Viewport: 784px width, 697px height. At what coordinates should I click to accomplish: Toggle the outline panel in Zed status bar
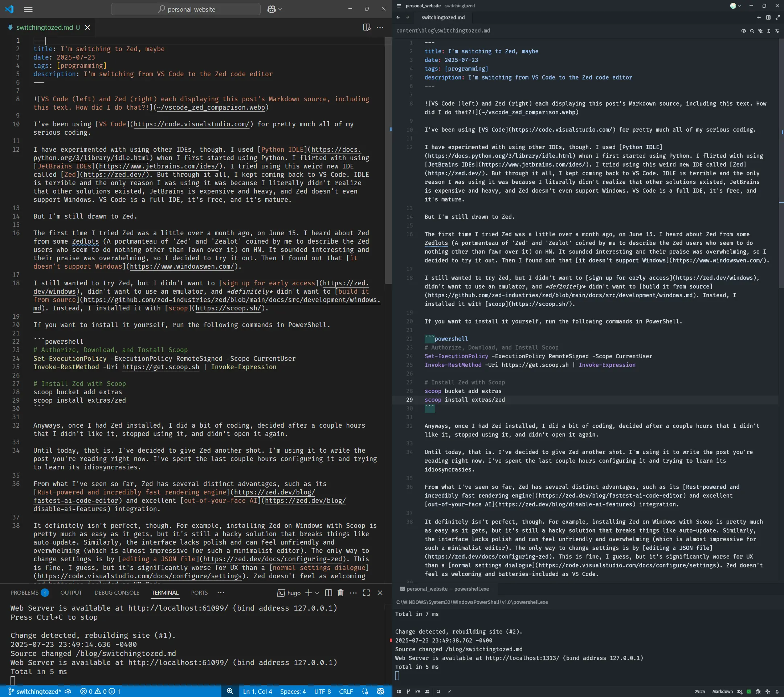coord(418,692)
